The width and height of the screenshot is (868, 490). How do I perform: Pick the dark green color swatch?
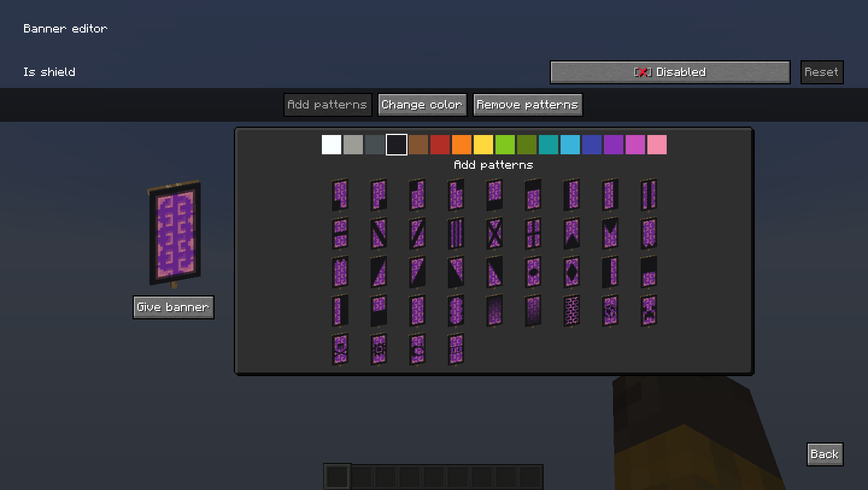527,145
